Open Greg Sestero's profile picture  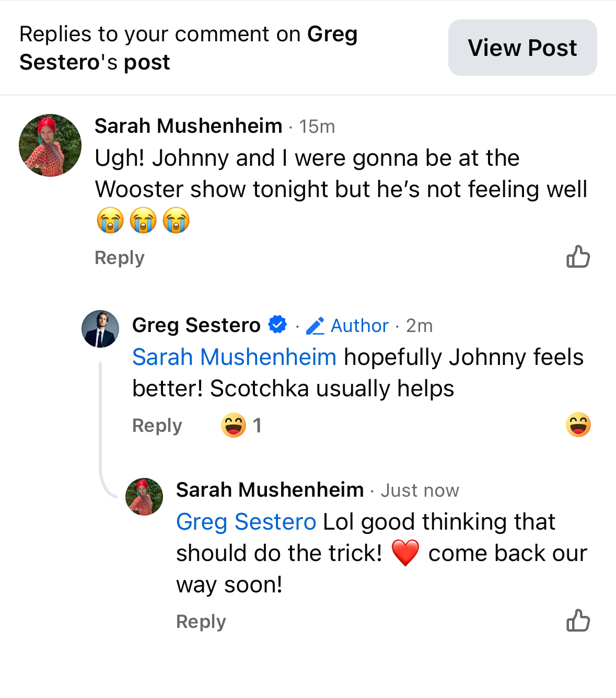point(100,329)
